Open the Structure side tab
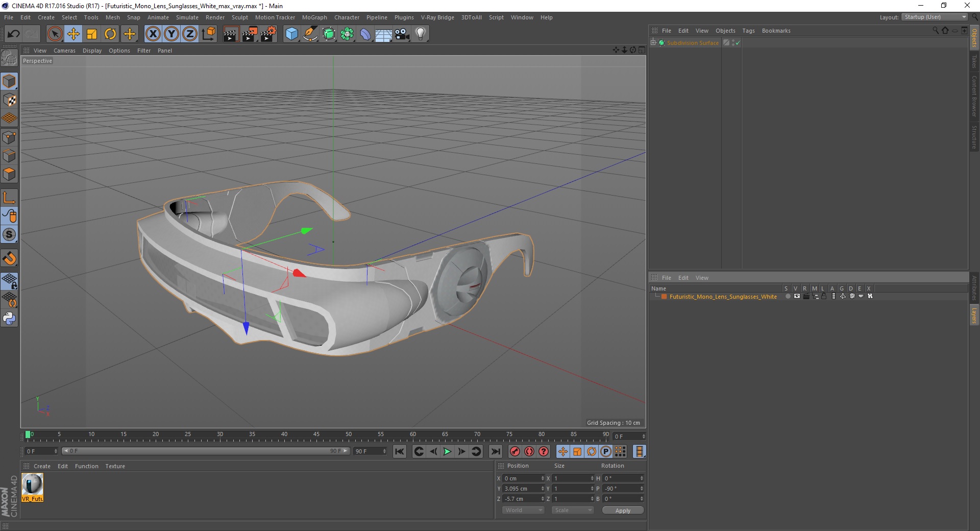The height and width of the screenshot is (531, 980). 974,137
